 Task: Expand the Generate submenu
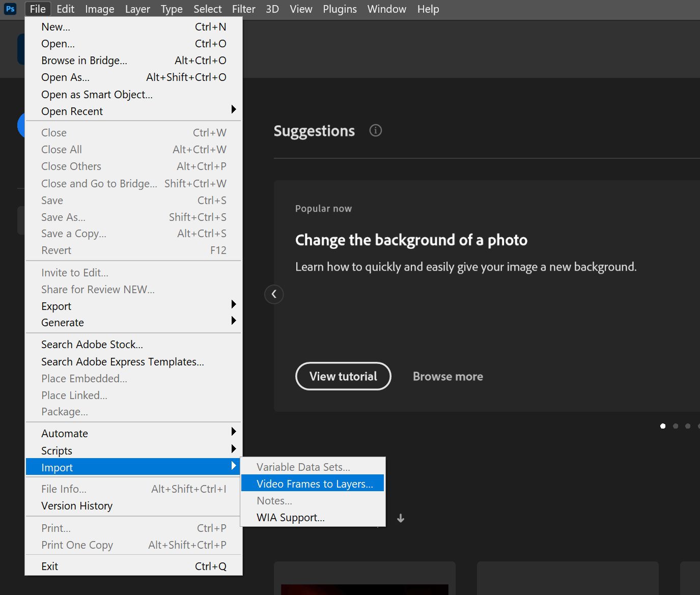pyautogui.click(x=133, y=322)
